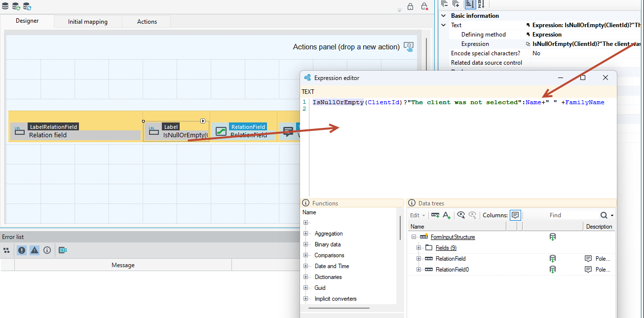Toggle warning messages filter in Error list
Viewport: 644px width, 318px height.
click(x=35, y=250)
